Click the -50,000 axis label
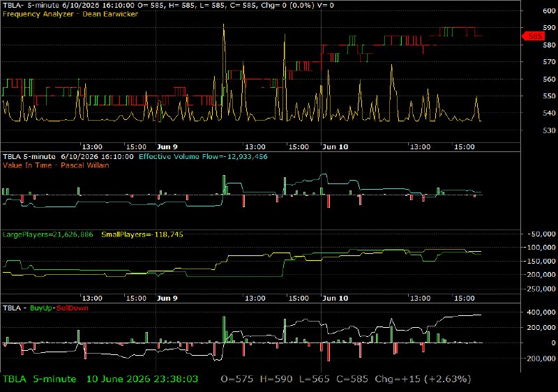Image resolution: width=558 pixels, height=392 pixels. pyautogui.click(x=542, y=234)
